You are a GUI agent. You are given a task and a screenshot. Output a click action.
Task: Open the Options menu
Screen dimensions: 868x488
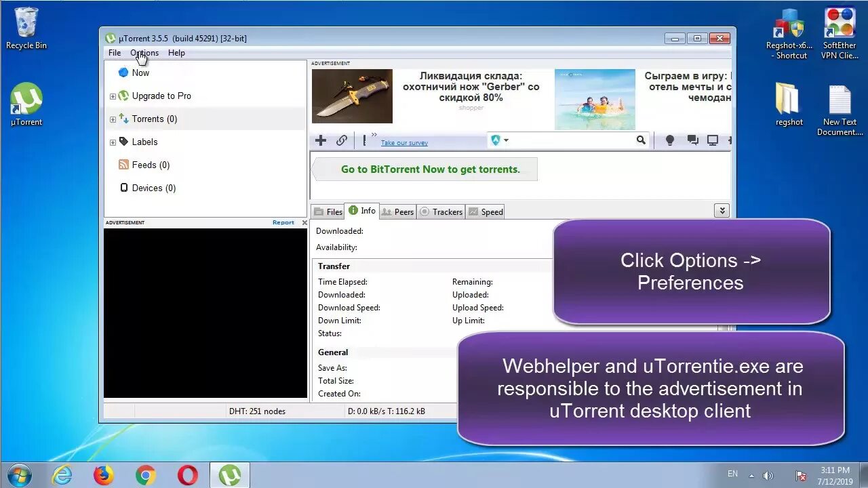(x=144, y=53)
